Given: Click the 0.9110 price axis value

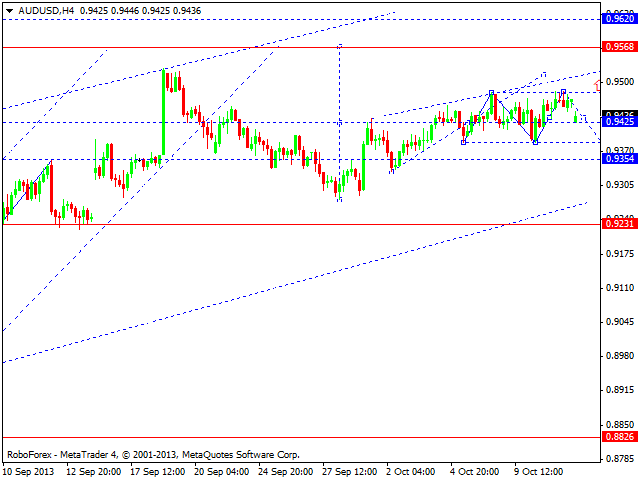Looking at the screenshot, I should point(619,288).
